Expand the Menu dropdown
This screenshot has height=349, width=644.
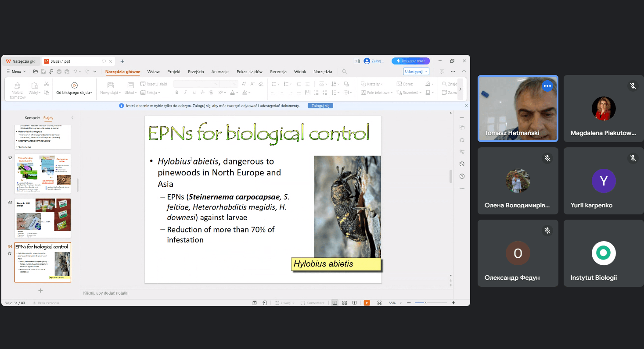pos(16,71)
